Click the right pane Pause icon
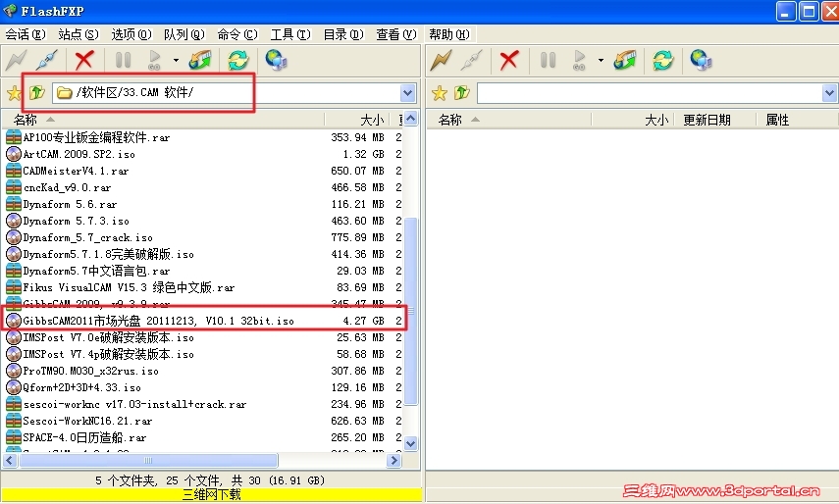The width and height of the screenshot is (839, 504). [x=548, y=60]
